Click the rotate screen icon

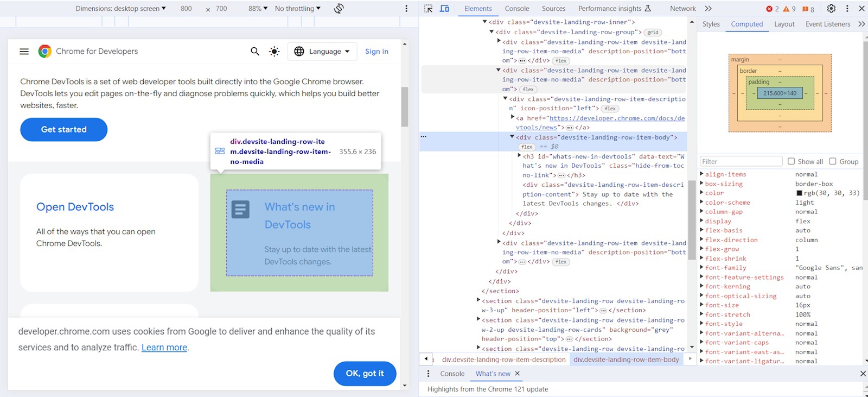tap(339, 9)
